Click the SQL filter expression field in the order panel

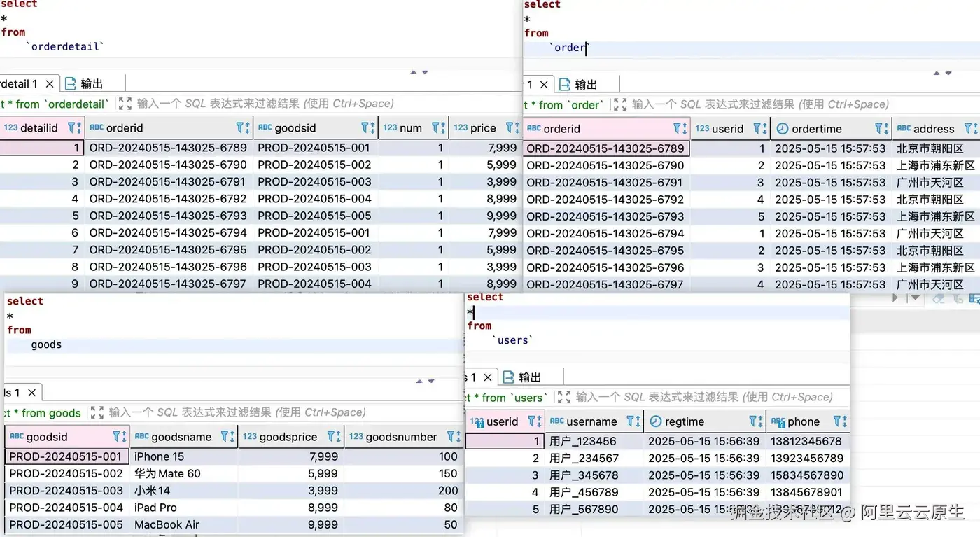point(804,104)
